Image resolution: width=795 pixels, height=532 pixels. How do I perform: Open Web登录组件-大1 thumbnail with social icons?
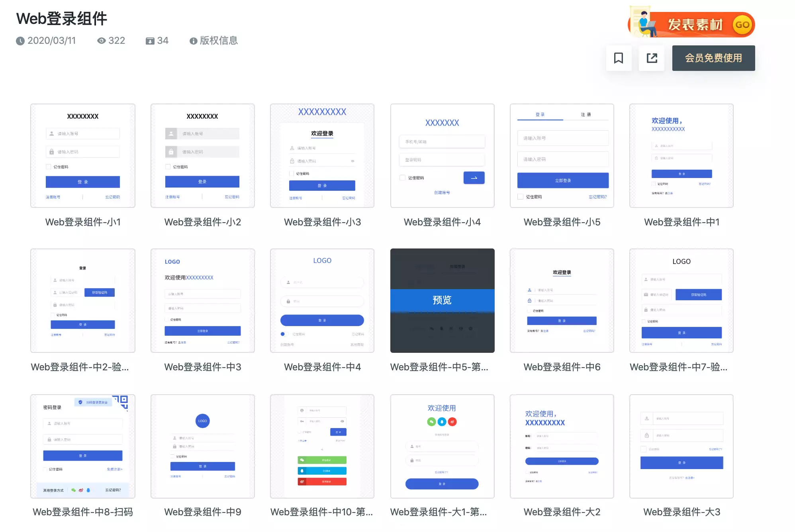tap(442, 446)
